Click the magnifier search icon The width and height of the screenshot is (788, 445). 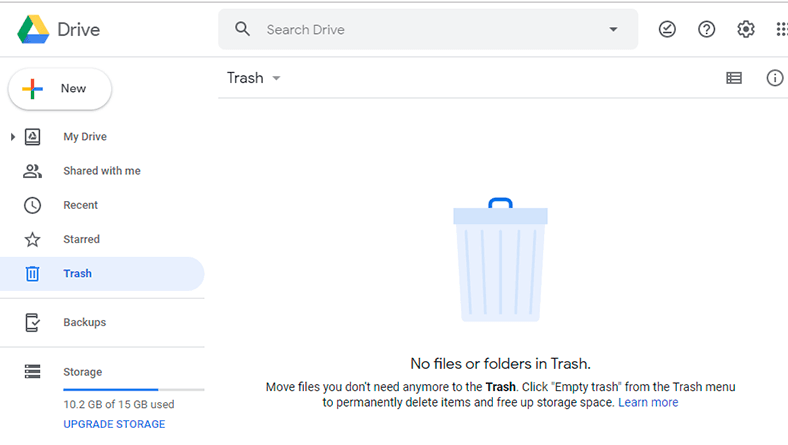point(242,29)
